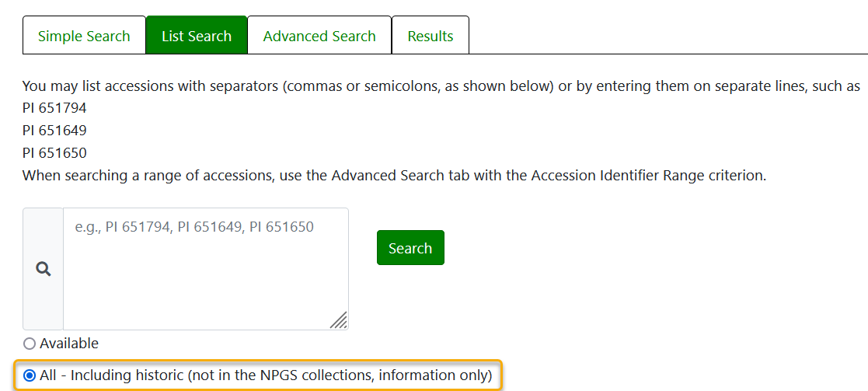Viewport: 868px width, 391px height.
Task: Select the active List Search tab
Action: 197,35
